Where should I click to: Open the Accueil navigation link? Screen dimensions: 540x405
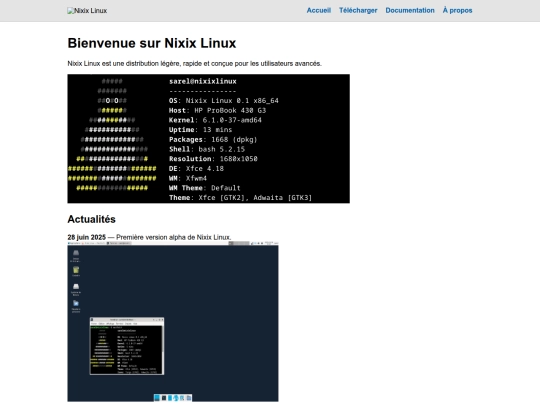coord(319,10)
